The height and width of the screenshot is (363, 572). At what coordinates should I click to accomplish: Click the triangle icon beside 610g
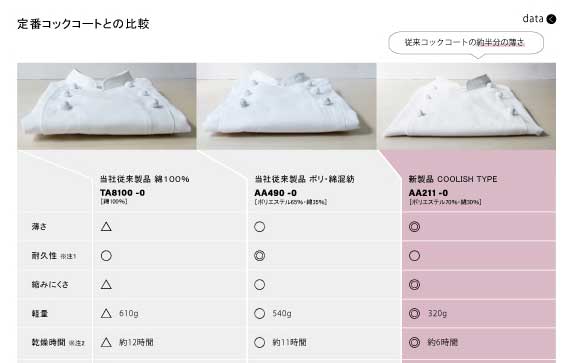(x=106, y=313)
